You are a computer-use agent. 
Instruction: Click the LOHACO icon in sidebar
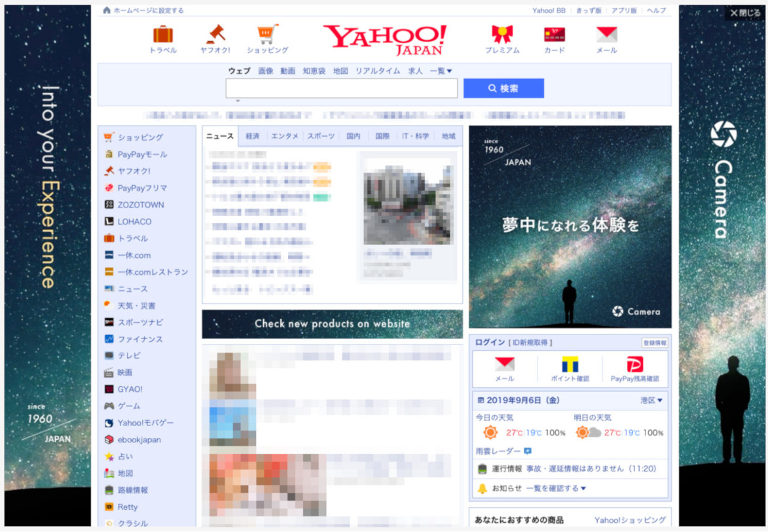coord(109,221)
